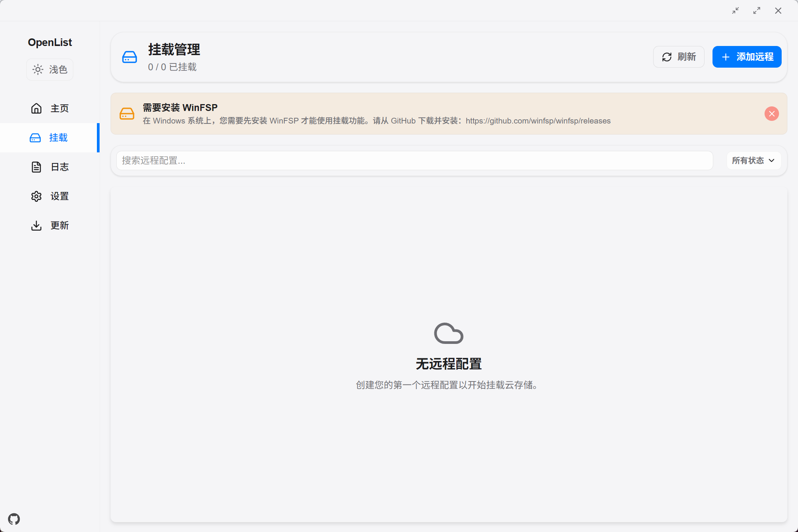The height and width of the screenshot is (532, 798).
Task: Focus the 搜索远程配置 search field
Action: [414, 161]
